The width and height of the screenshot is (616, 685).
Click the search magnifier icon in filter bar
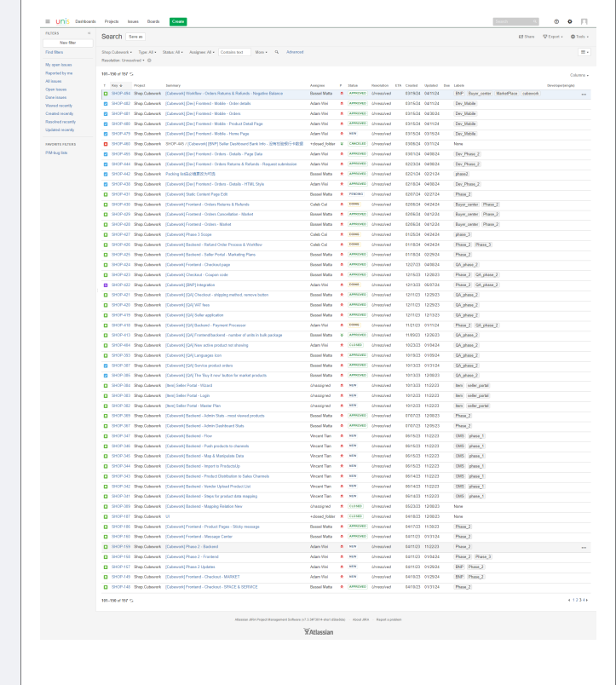(277, 52)
